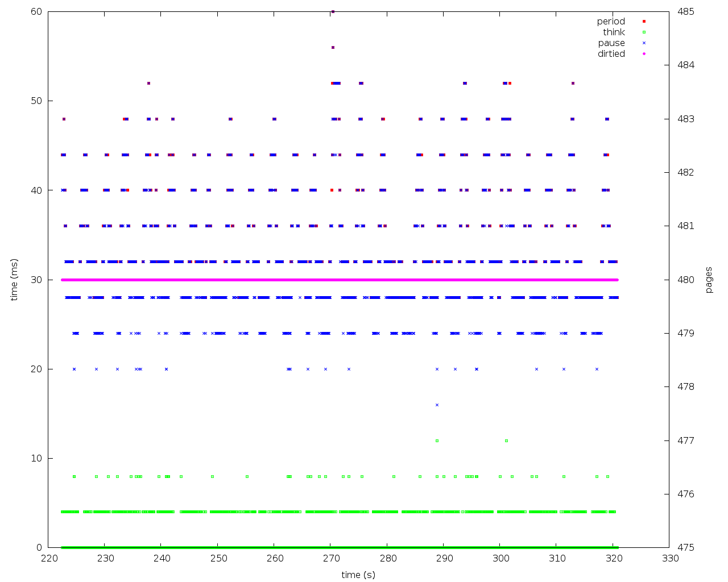Screen dimensions: 728x582
Task: Click the magenta dirtied line at 30 ms
Action: (x=340, y=280)
